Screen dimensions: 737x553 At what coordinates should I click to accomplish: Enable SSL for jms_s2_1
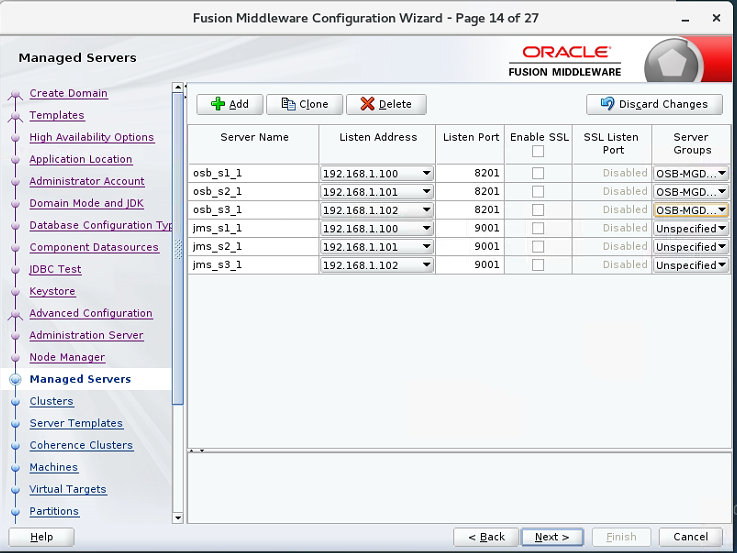pos(538,247)
